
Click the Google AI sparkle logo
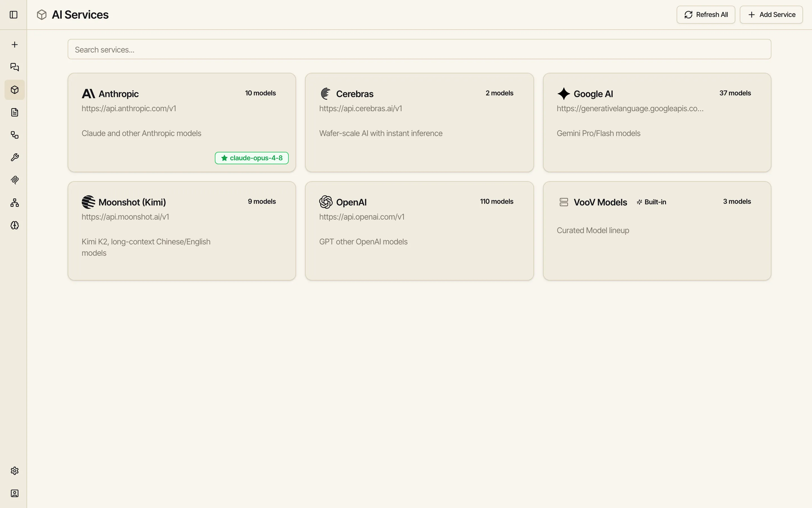pyautogui.click(x=564, y=94)
